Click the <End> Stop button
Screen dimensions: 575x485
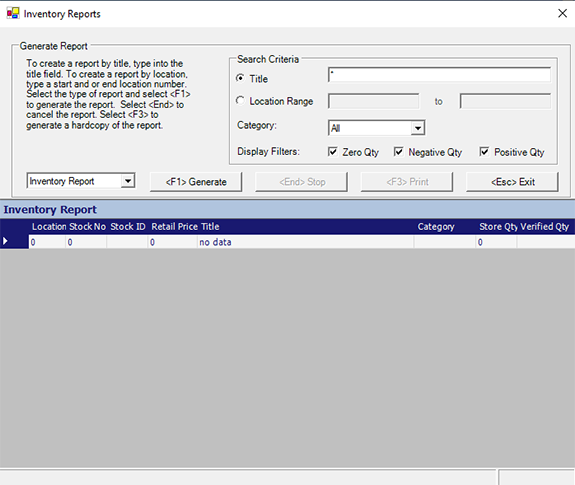(301, 182)
